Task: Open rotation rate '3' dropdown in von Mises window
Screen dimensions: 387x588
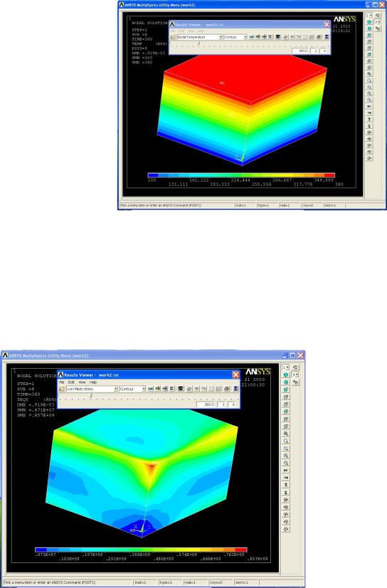Action: click(295, 374)
